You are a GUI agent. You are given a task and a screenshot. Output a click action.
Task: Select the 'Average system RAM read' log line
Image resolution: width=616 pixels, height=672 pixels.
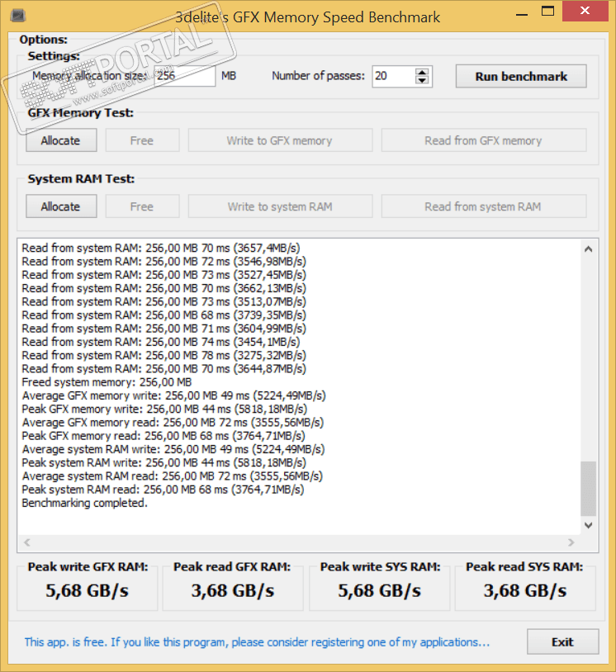173,476
